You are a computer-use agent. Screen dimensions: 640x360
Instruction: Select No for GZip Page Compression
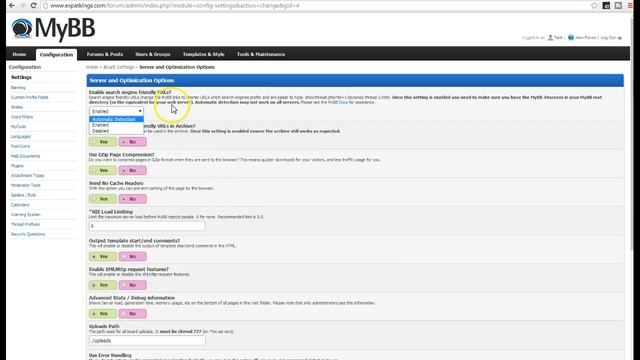coord(132,170)
